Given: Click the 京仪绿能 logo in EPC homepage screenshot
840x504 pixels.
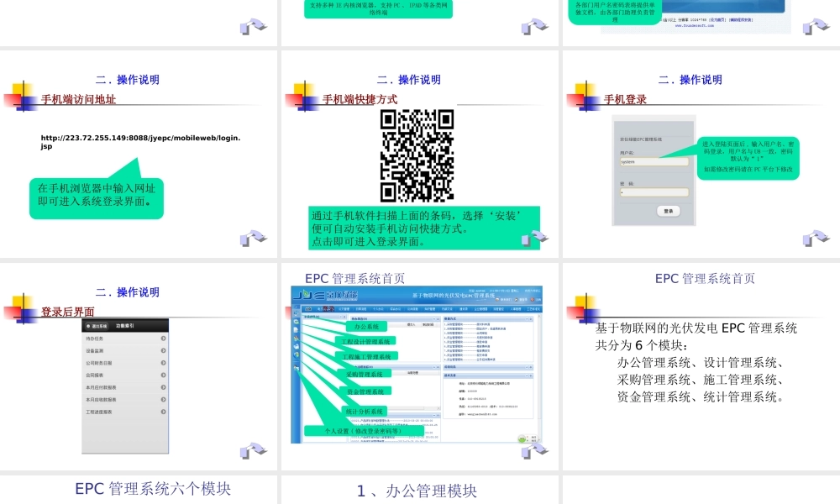Looking at the screenshot, I should pyautogui.click(x=326, y=295).
